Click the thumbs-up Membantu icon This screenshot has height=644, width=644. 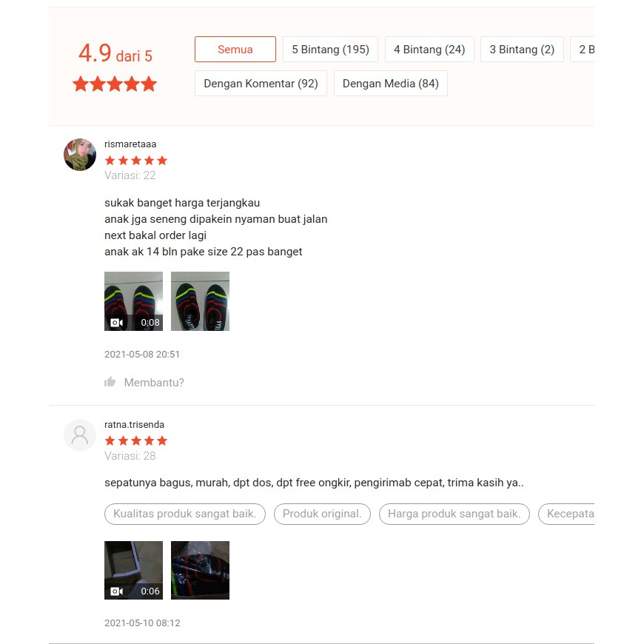pos(110,382)
